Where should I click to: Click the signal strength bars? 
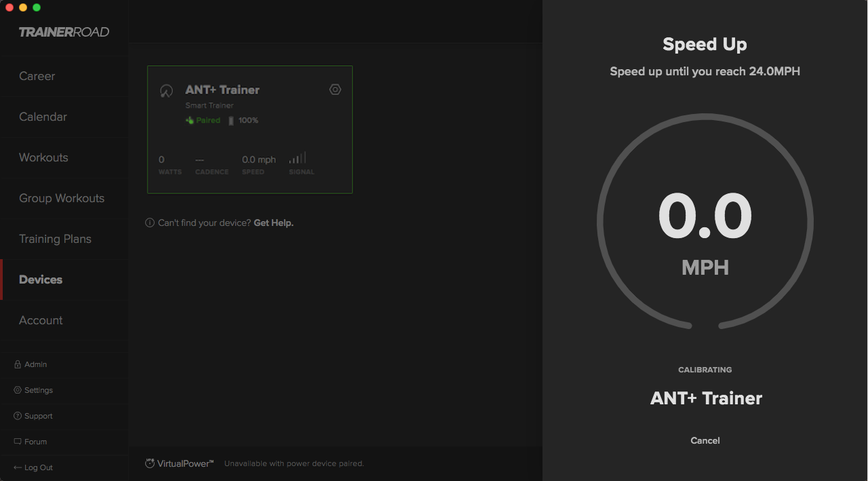click(x=297, y=157)
